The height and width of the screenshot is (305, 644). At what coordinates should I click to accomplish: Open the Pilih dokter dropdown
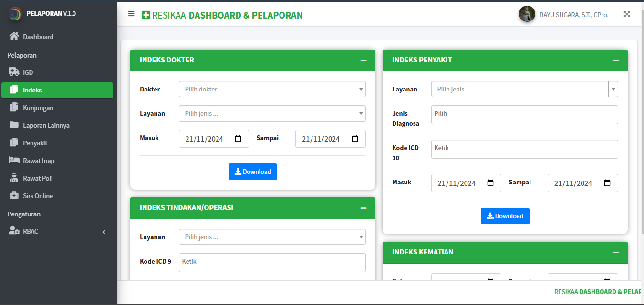click(272, 89)
